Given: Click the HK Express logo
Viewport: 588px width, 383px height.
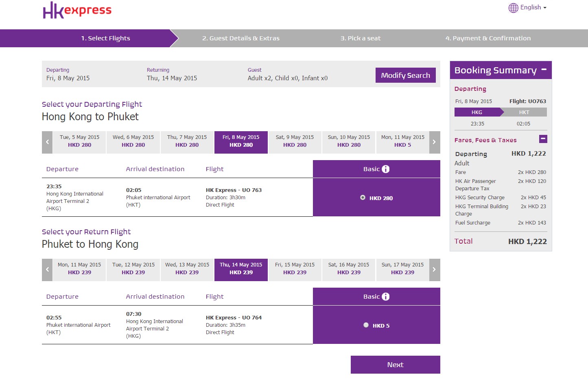Looking at the screenshot, I should point(77,10).
